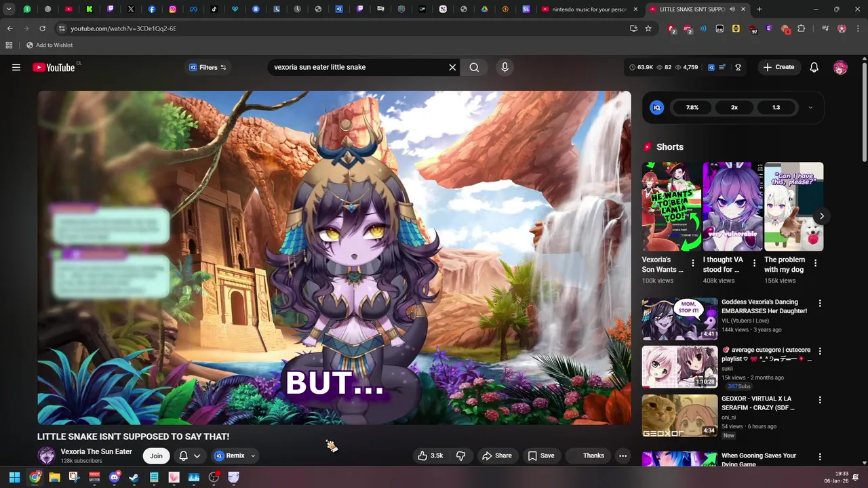This screenshot has height=488, width=868.
Task: Open Short 'Vexoria's Son Wants' thumbnail
Action: coord(671,206)
